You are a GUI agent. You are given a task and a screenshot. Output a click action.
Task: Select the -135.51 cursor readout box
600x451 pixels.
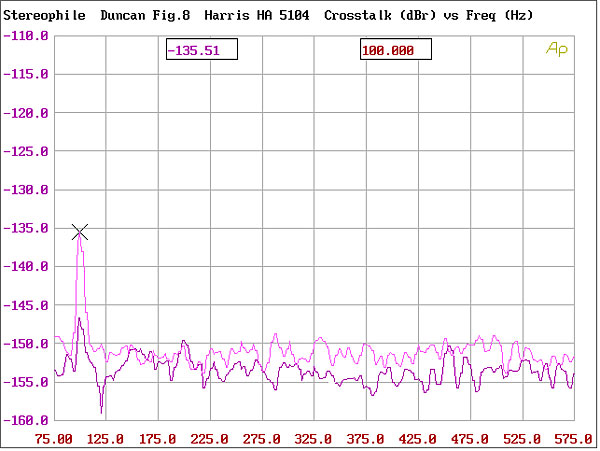tap(201, 50)
